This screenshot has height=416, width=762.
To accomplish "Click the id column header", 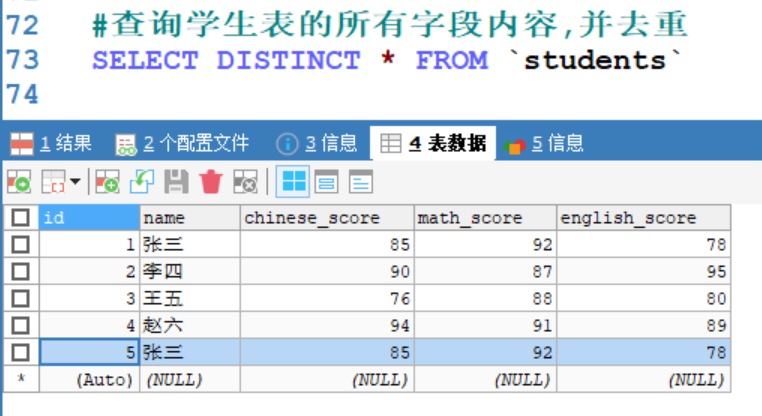I will [x=89, y=218].
